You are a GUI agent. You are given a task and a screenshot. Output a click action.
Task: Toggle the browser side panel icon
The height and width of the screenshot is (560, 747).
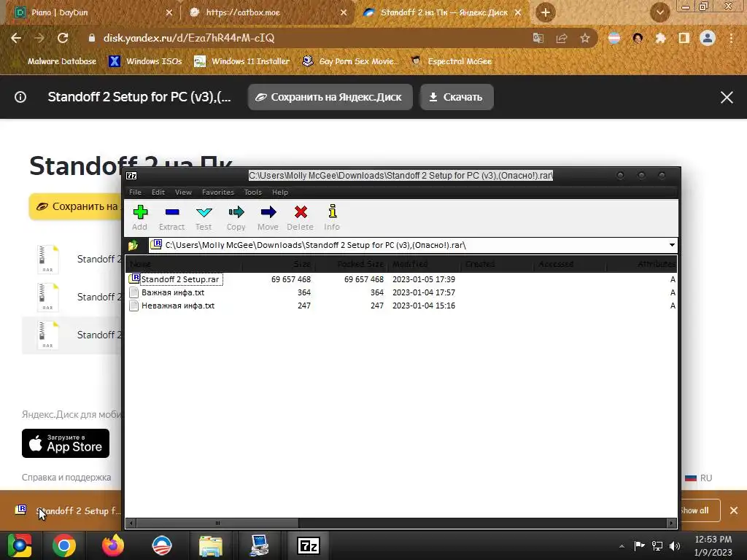684,38
